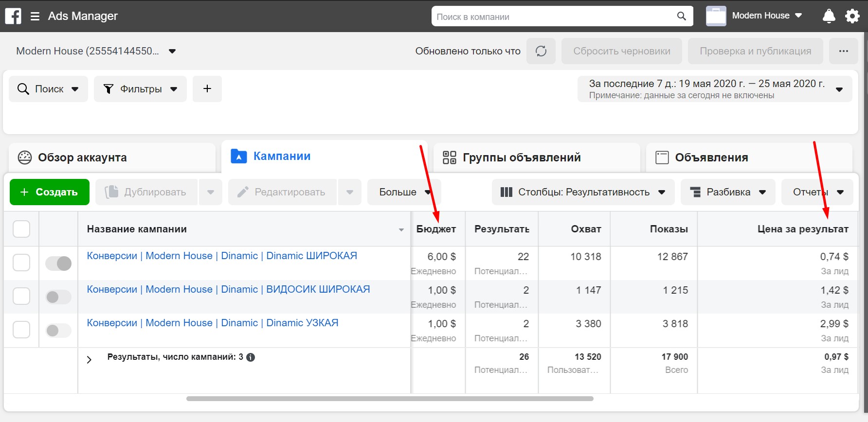Check the Dinamic УЗКАЯ campaign checkbox

[21, 330]
